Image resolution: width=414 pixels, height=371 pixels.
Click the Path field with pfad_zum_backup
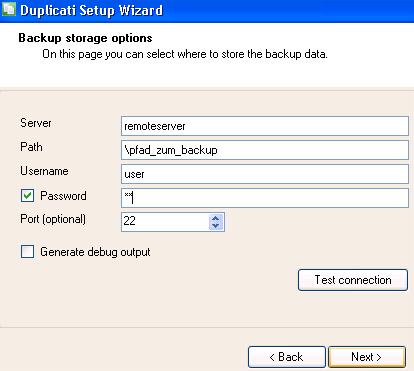click(x=265, y=150)
